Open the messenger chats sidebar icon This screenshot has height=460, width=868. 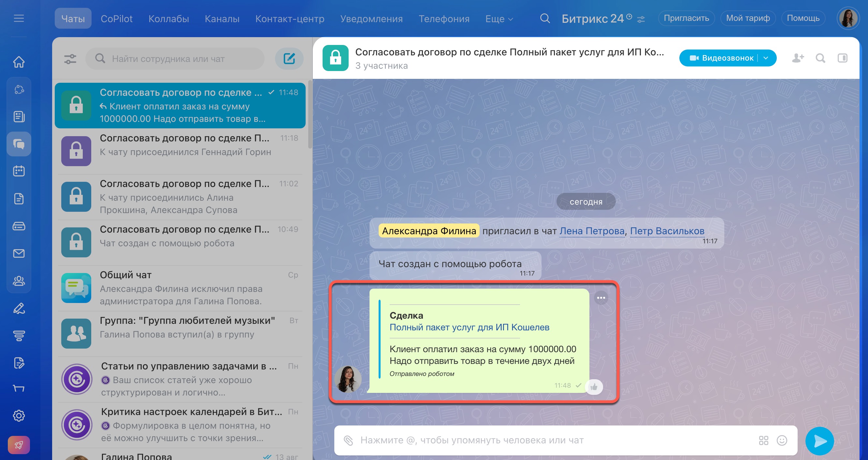tap(19, 144)
